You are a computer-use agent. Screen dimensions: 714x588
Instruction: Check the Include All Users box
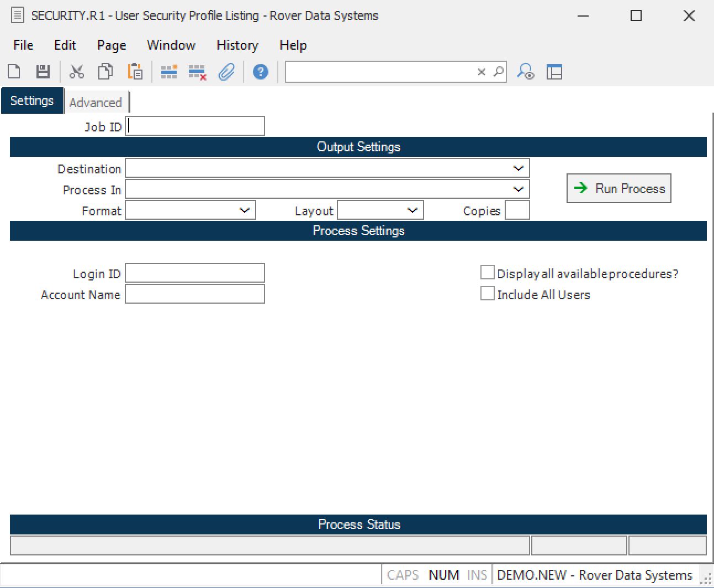click(x=487, y=294)
